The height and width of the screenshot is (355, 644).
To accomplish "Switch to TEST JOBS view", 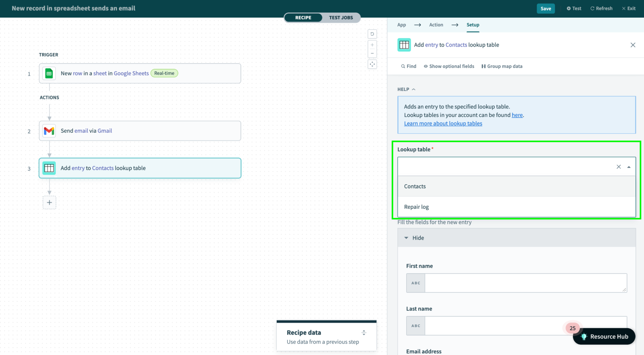I will (341, 18).
